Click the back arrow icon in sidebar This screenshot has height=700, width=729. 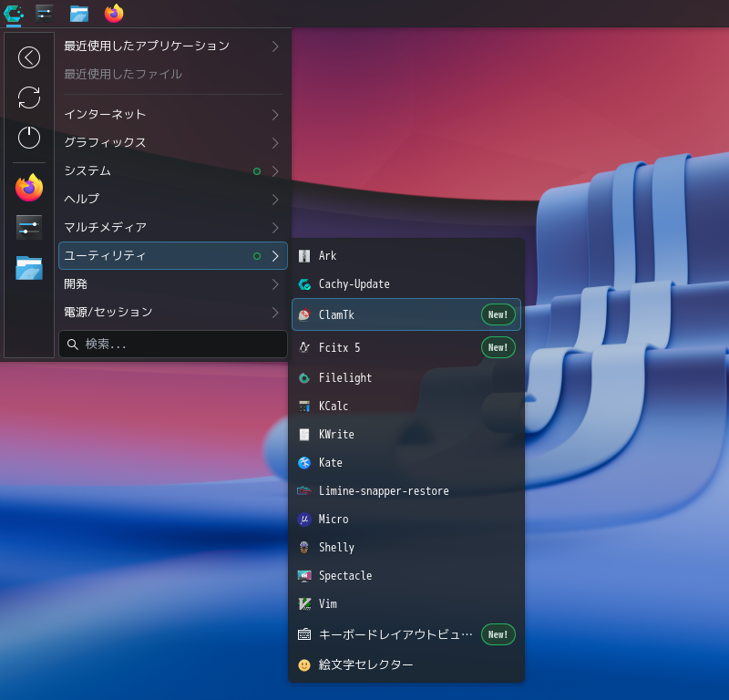pos(29,57)
